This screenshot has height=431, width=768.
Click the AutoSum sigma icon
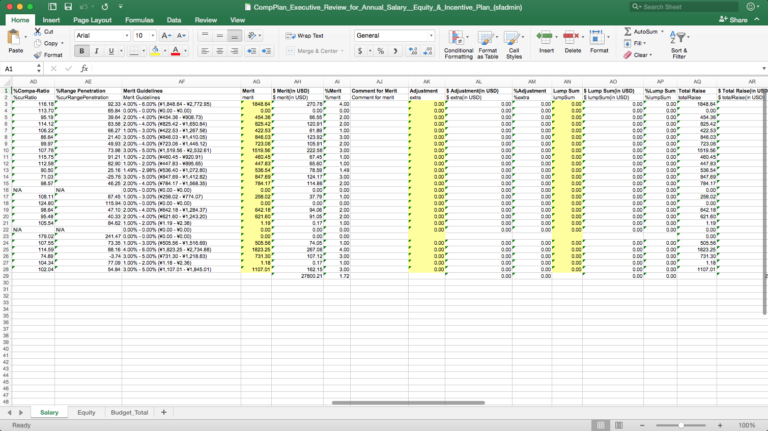click(x=629, y=32)
